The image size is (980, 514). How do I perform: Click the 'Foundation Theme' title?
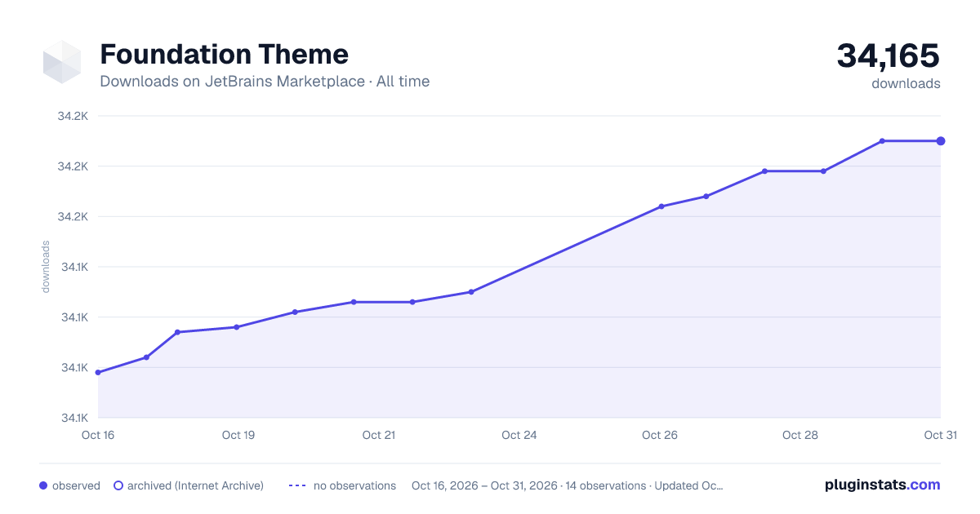pyautogui.click(x=224, y=55)
